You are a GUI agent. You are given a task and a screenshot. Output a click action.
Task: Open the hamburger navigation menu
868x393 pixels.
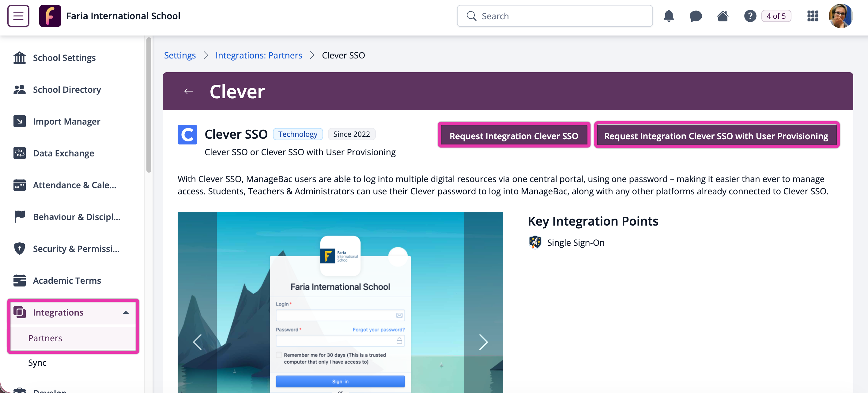18,16
